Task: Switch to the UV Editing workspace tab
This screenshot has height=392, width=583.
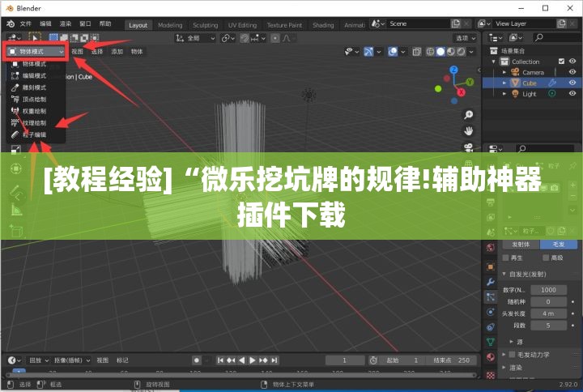Action: pyautogui.click(x=242, y=25)
